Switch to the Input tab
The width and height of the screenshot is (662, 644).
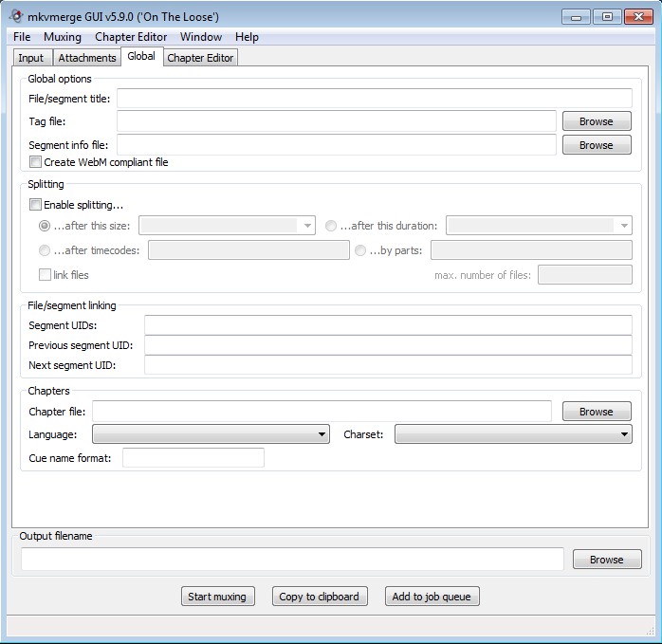coord(31,58)
